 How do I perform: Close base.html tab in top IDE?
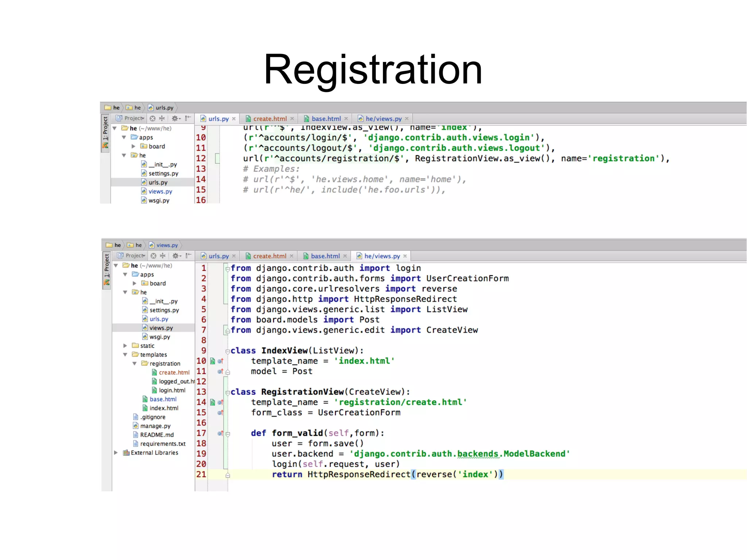(346, 119)
